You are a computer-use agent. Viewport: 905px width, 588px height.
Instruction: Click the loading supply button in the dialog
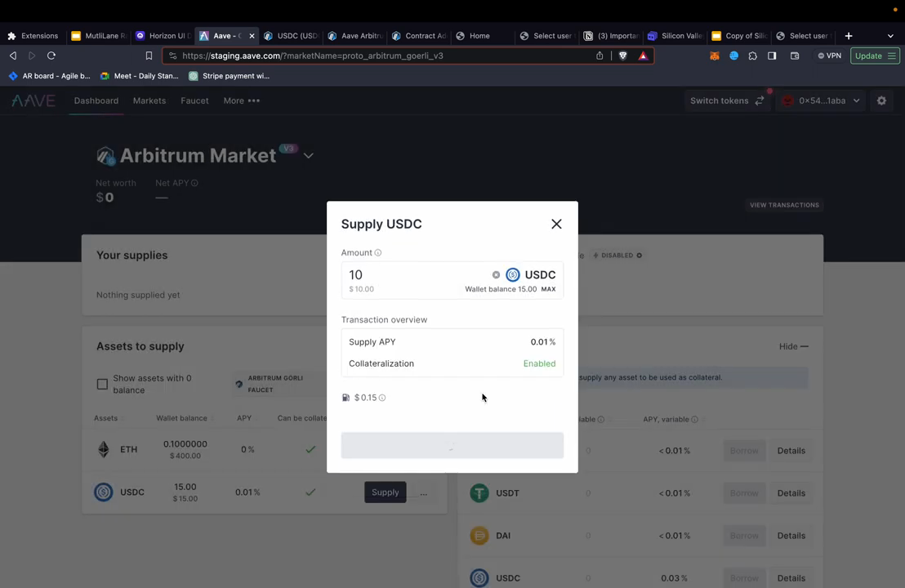coord(452,445)
